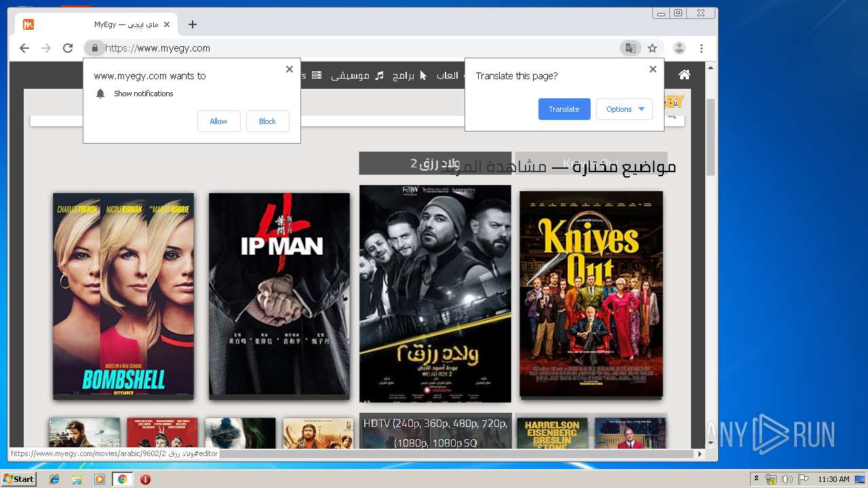Click the music note icon in site menu
This screenshot has height=488, width=868.
pyautogui.click(x=380, y=75)
